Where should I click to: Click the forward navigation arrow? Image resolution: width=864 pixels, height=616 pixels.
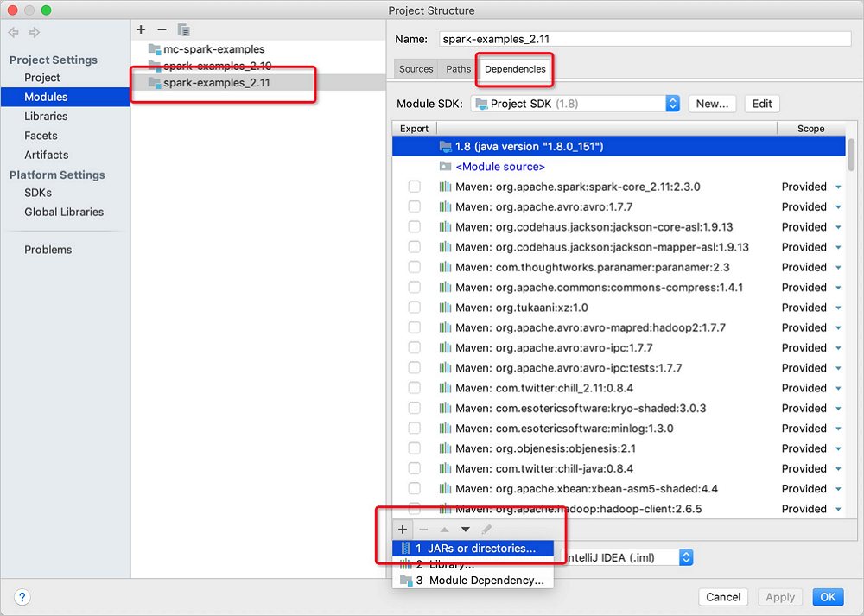[35, 33]
